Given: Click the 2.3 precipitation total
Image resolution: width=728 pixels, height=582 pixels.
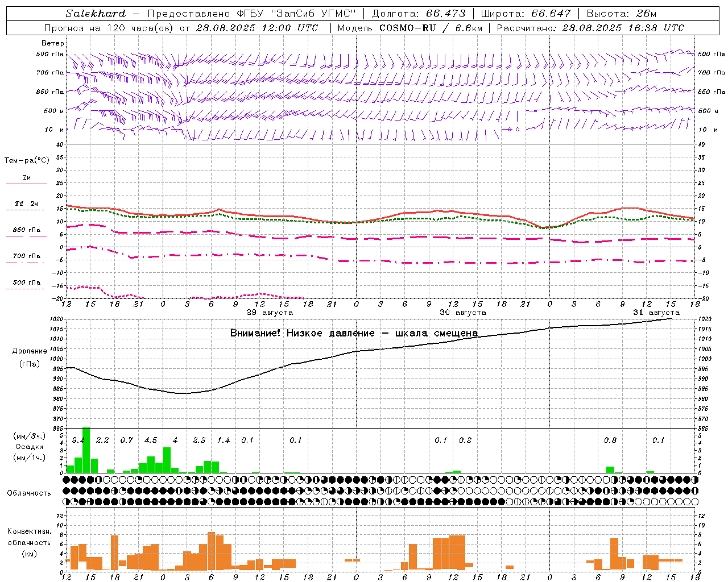Looking at the screenshot, I should (199, 440).
